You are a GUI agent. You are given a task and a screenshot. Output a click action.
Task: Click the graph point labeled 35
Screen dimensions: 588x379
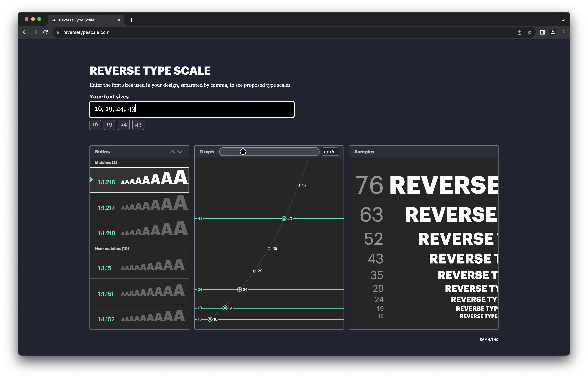coord(269,249)
